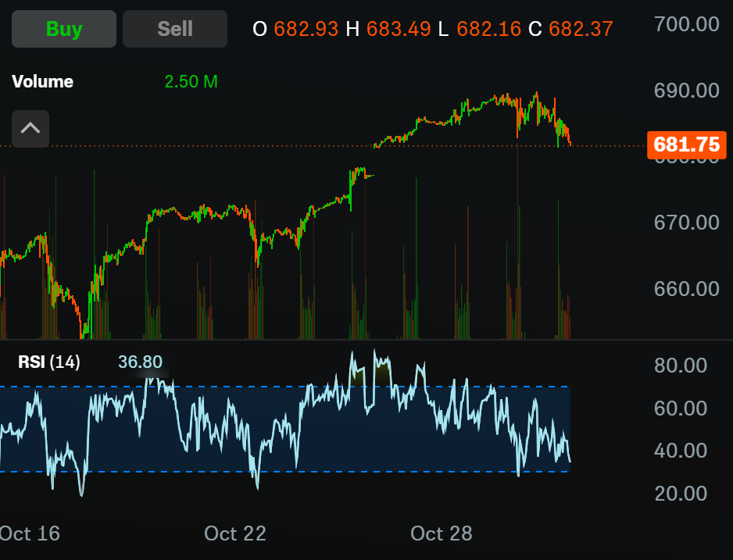Click the 660.00 price axis label

tap(686, 289)
